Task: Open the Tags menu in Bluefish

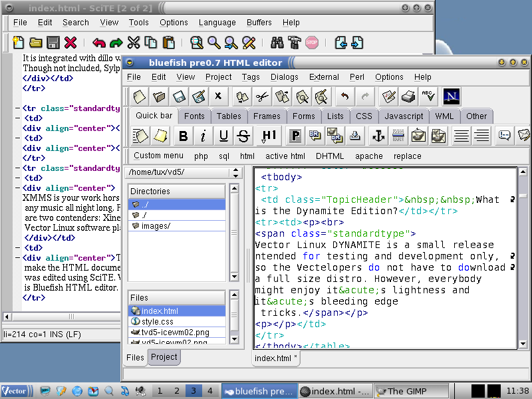Action: tap(251, 76)
